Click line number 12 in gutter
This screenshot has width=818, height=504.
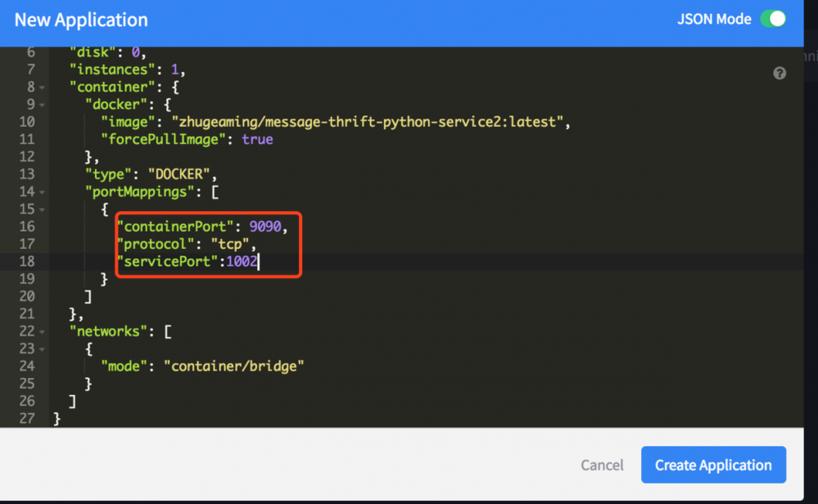pyautogui.click(x=27, y=156)
